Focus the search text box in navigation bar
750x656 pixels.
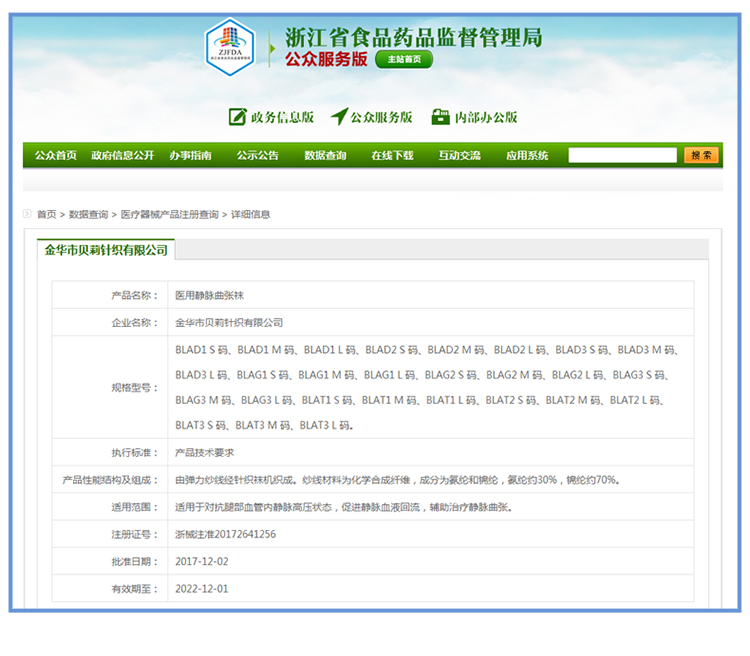(x=623, y=155)
